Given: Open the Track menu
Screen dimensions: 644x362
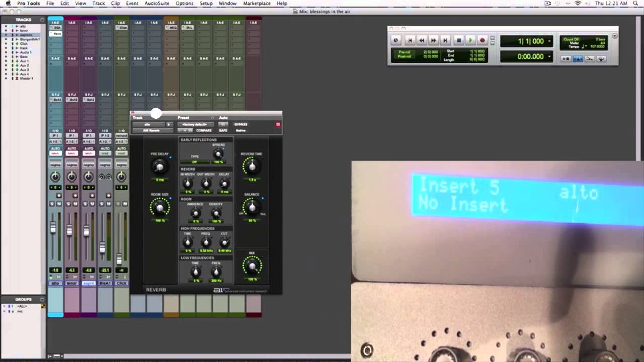Looking at the screenshot, I should coord(99,3).
